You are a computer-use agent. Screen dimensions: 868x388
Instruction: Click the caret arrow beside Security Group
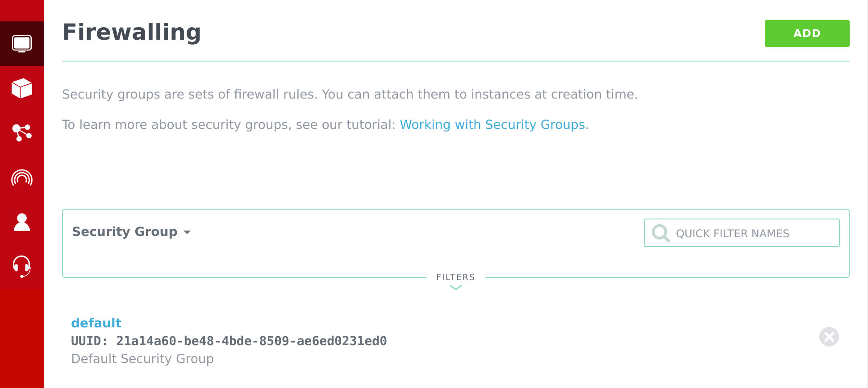click(x=187, y=232)
